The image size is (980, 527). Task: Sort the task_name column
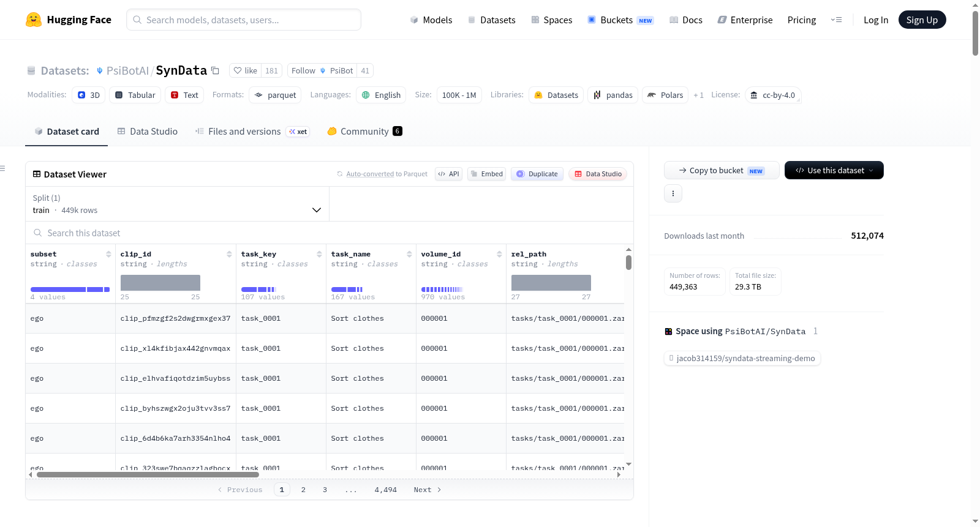click(x=409, y=254)
